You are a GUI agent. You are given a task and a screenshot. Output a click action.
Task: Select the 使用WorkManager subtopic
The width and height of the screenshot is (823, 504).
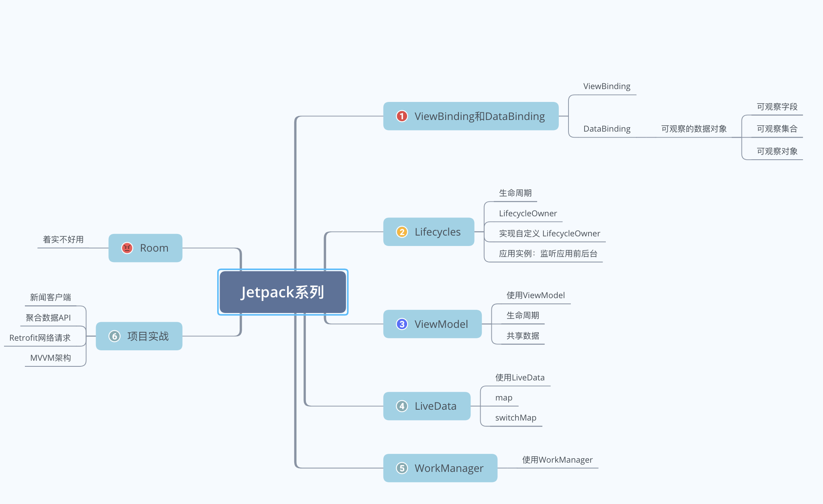(x=557, y=460)
